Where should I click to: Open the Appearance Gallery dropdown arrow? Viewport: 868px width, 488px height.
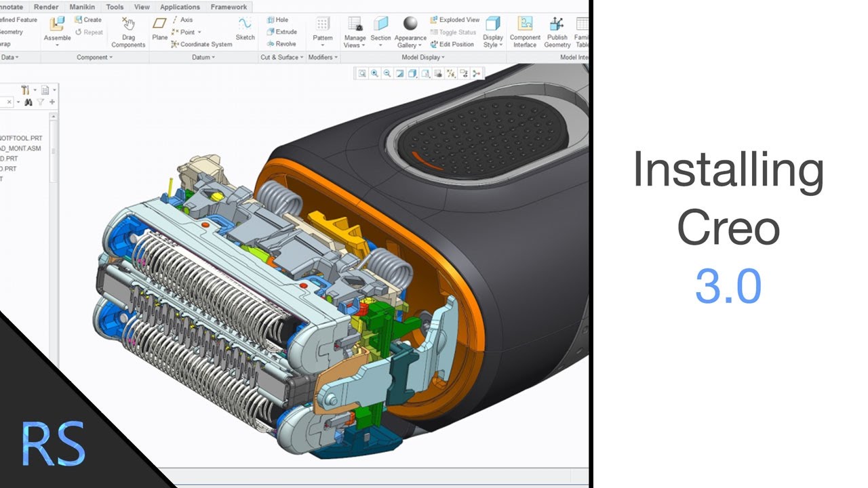point(420,45)
